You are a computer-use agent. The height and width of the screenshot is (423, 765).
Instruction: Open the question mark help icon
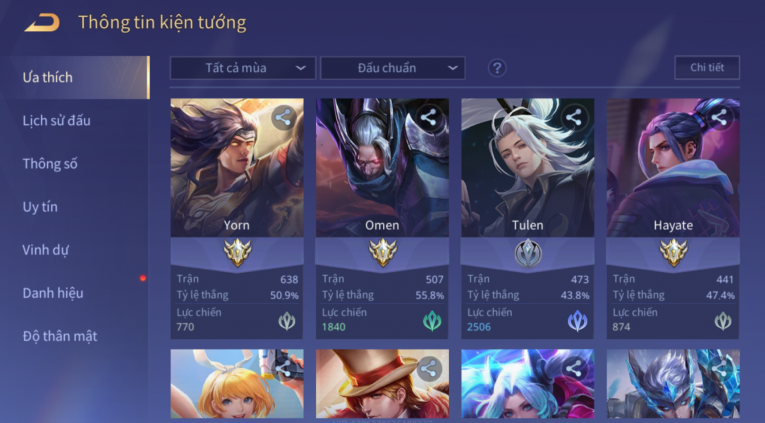(x=497, y=68)
